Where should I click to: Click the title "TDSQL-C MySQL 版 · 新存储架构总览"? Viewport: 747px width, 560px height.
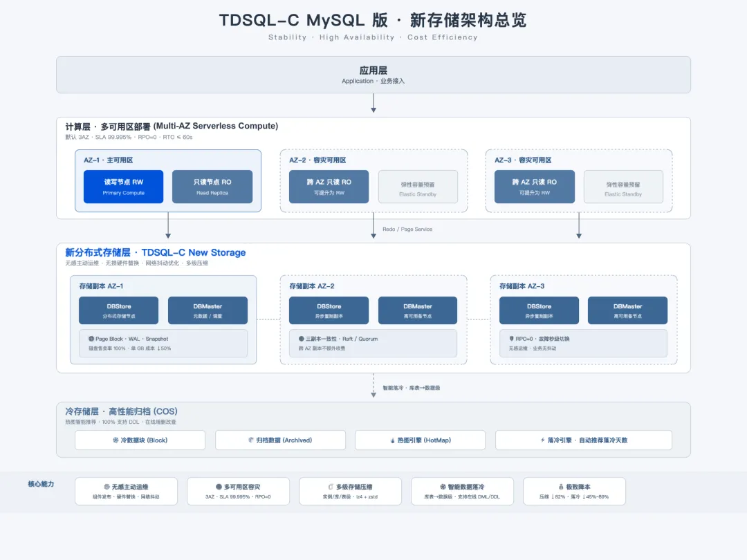point(373,20)
